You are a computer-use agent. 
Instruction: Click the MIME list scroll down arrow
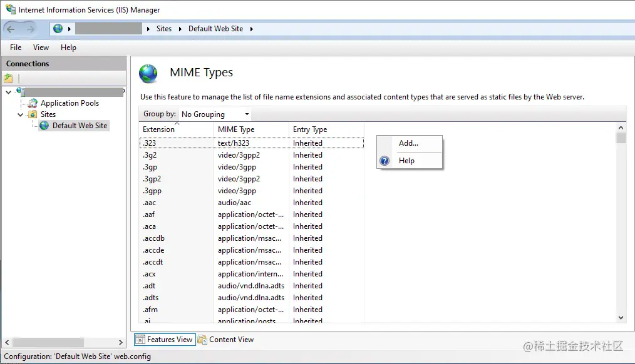pos(621,318)
